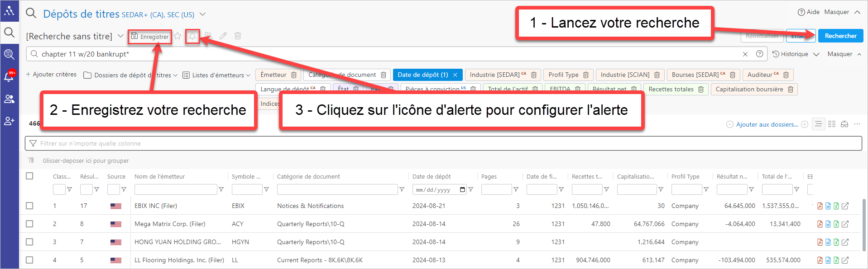Image resolution: width=868 pixels, height=269 pixels.
Task: Click the Enregistrer save button
Action: coord(150,37)
